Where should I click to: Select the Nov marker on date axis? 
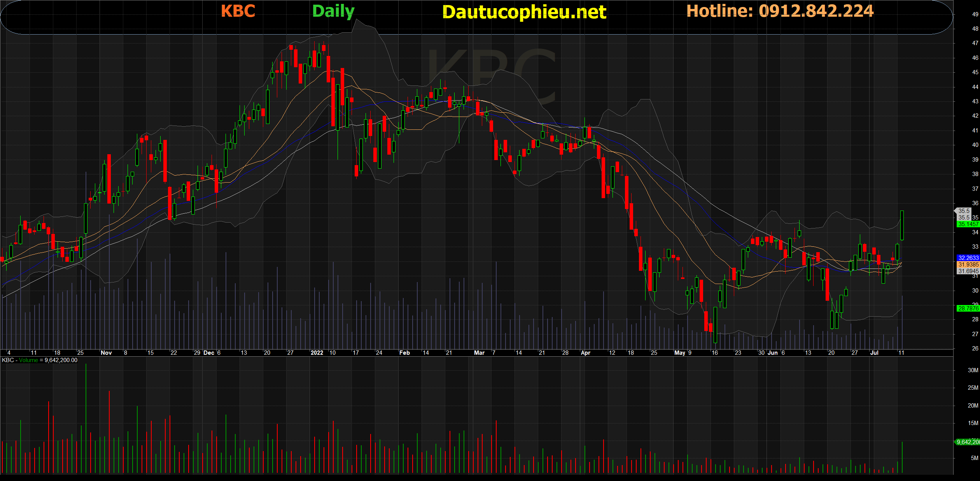tap(106, 353)
